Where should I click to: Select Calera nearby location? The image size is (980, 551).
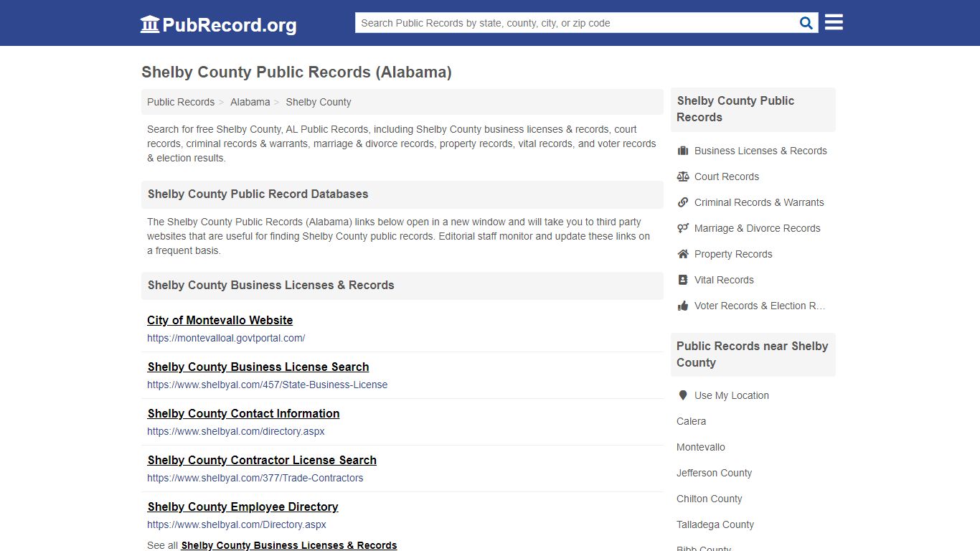tap(691, 421)
